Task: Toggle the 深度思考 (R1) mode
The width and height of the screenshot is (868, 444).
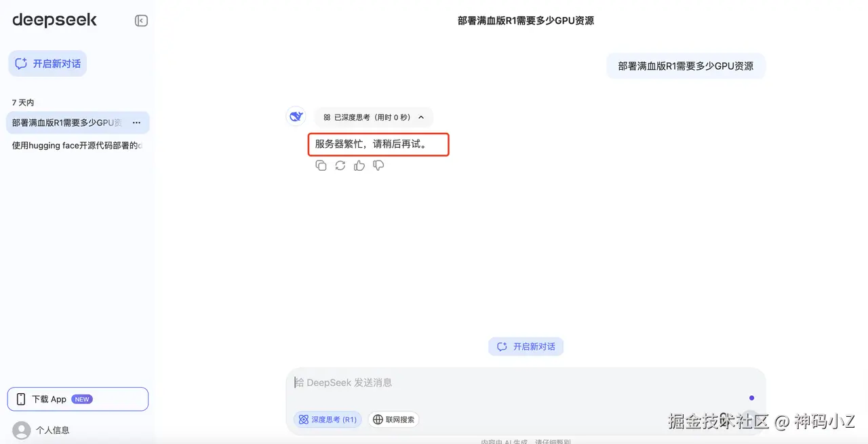Action: coord(328,420)
